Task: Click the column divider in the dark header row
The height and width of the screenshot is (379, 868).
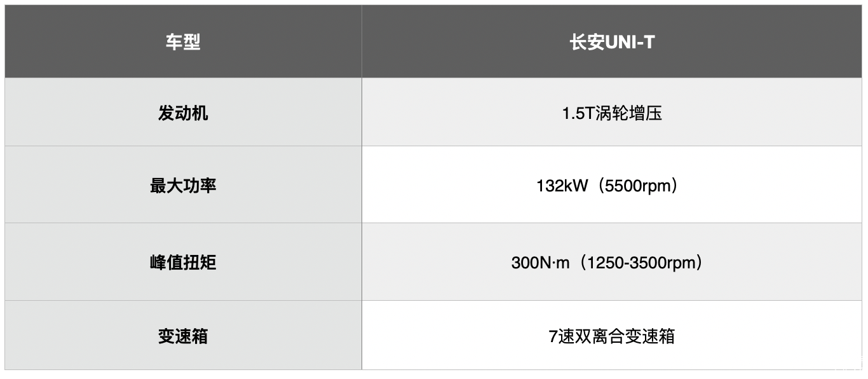Action: 362,43
